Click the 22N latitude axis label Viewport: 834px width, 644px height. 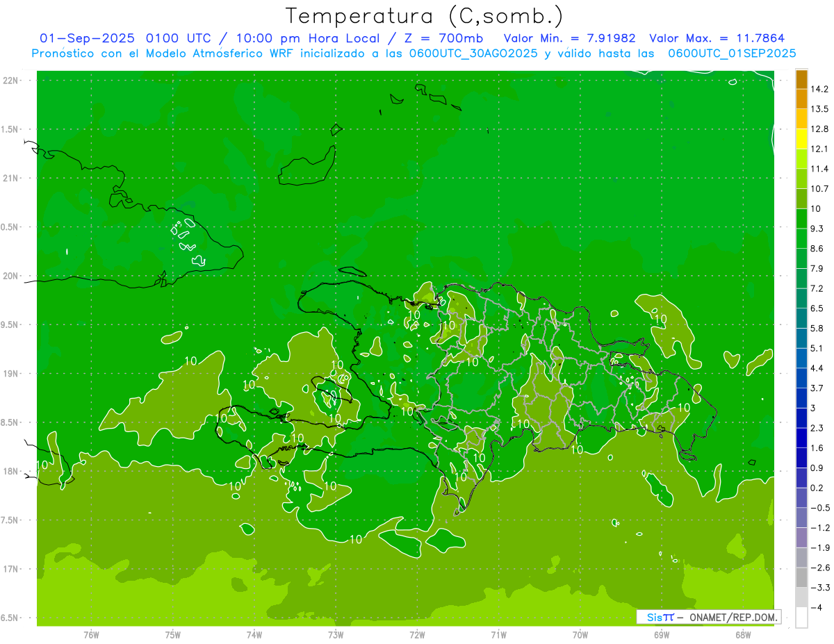tap(11, 81)
